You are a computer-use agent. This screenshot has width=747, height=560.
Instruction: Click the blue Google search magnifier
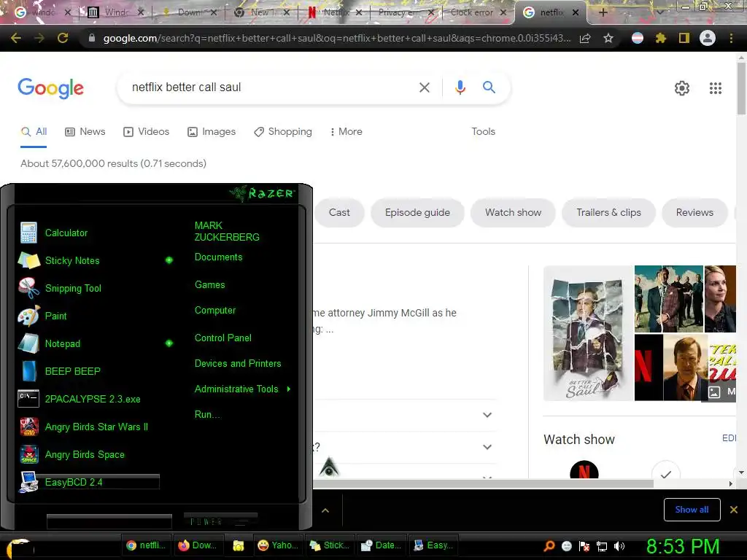[x=489, y=87]
